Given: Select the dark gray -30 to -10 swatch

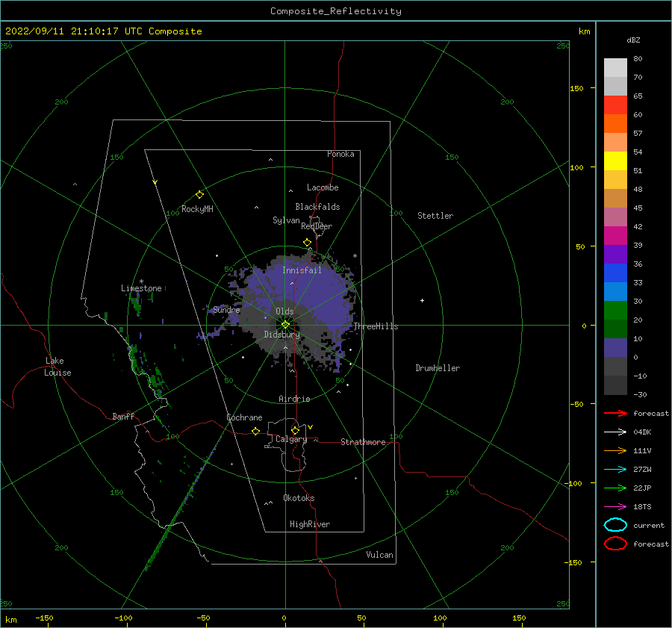Looking at the screenshot, I should [615, 385].
